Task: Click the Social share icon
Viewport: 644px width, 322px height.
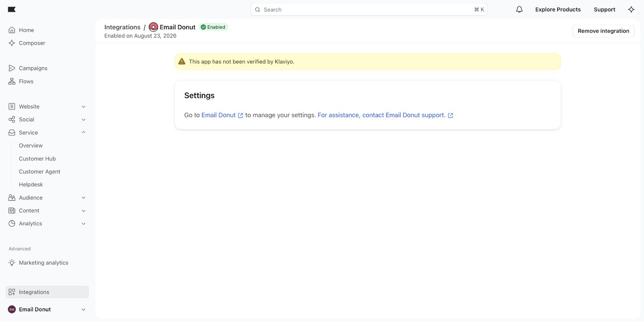Action: coord(12,120)
